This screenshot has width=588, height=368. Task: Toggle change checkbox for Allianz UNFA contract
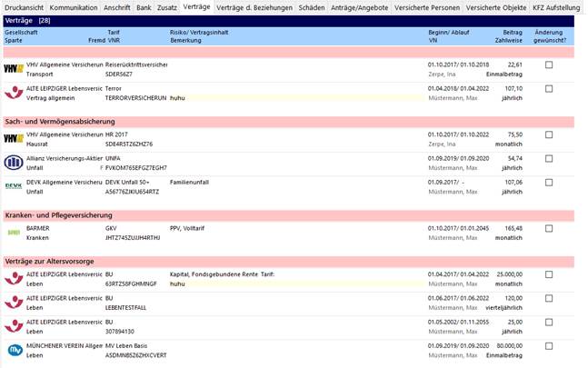549,159
